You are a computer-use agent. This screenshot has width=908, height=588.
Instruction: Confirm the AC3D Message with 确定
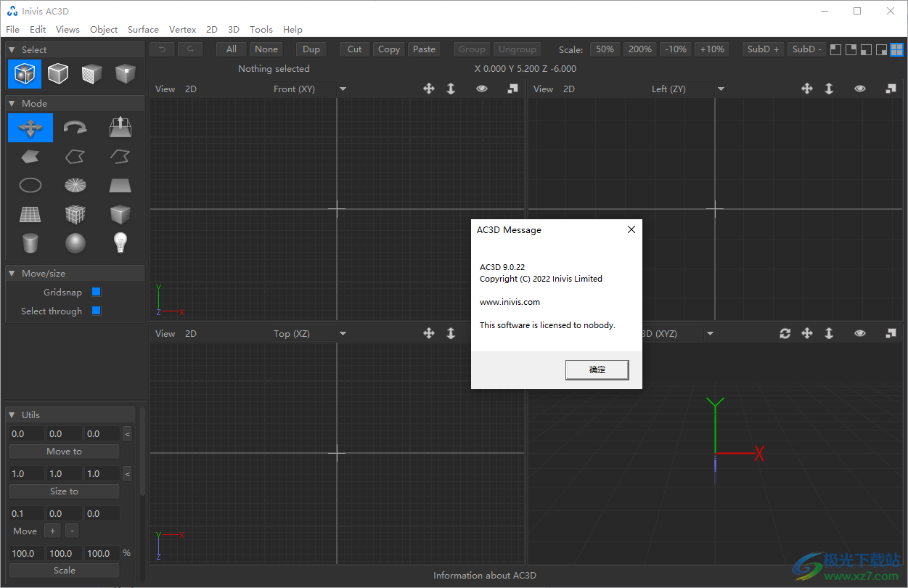click(597, 369)
